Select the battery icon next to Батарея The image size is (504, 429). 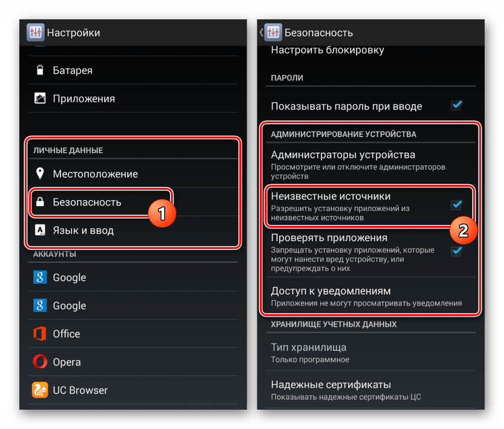pos(40,70)
